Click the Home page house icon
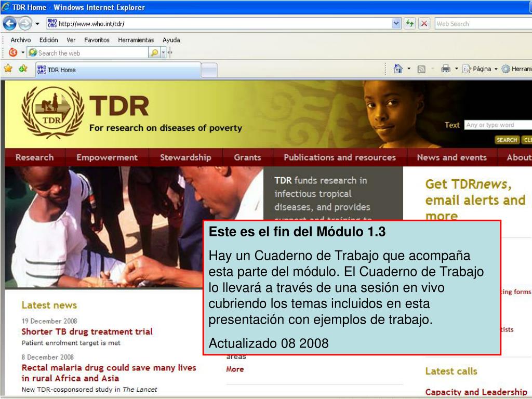 click(398, 69)
